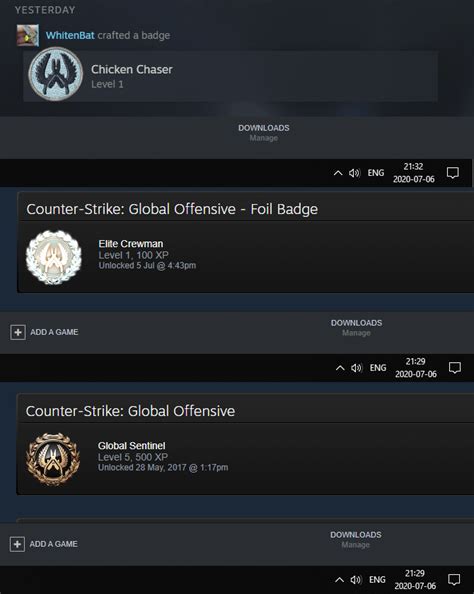Switch the ENG input language next to 21:32

click(375, 173)
